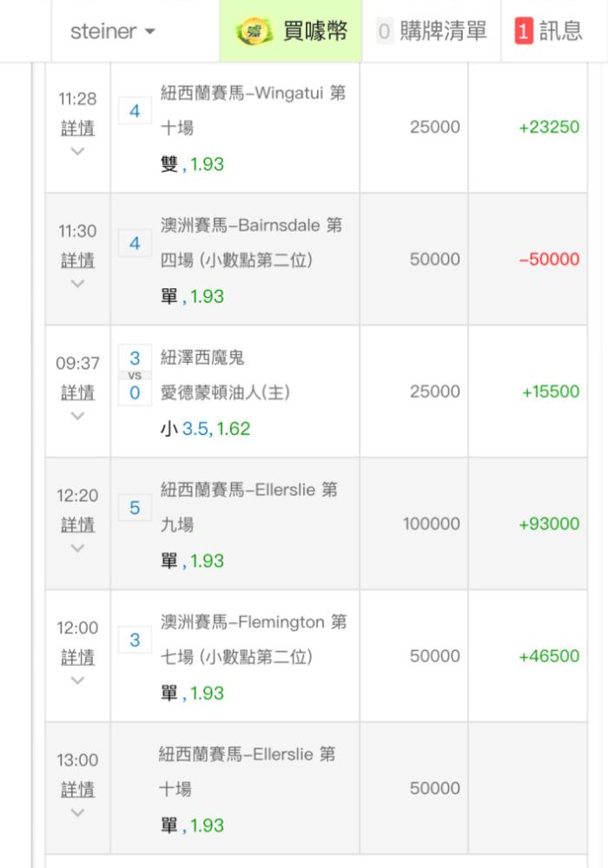Open the 購牌清單 tab

(432, 30)
